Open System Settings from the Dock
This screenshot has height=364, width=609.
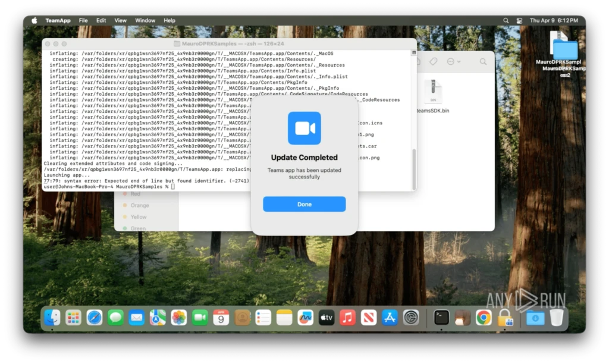pyautogui.click(x=411, y=318)
